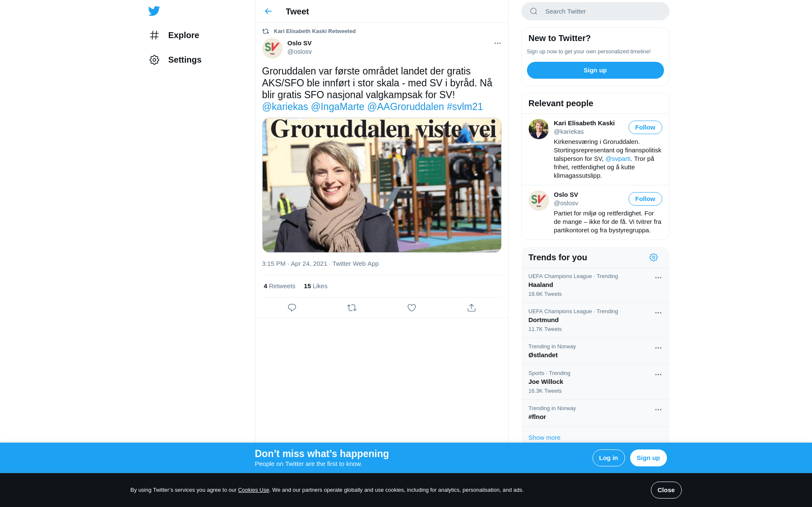Open the @svparti mention in bio

[618, 159]
